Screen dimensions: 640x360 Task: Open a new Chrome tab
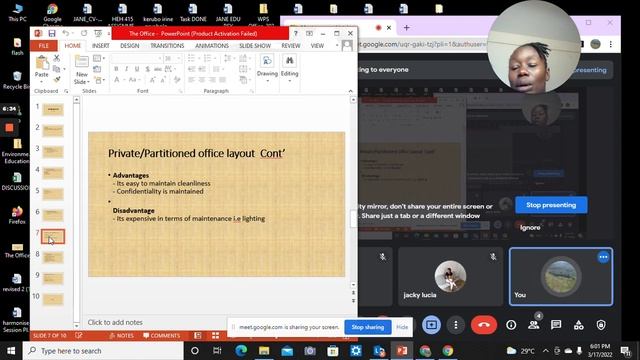pos(407,28)
